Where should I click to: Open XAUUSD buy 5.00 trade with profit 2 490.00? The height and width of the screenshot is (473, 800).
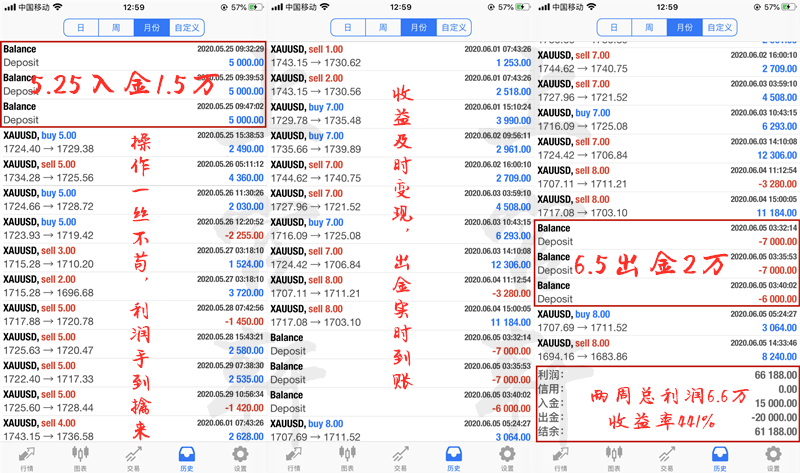pyautogui.click(x=133, y=142)
